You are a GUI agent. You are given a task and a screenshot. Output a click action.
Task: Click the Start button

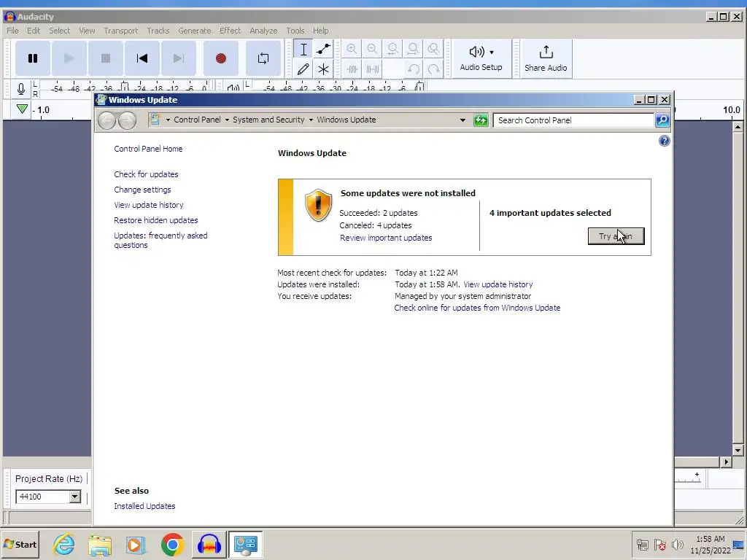click(x=20, y=544)
